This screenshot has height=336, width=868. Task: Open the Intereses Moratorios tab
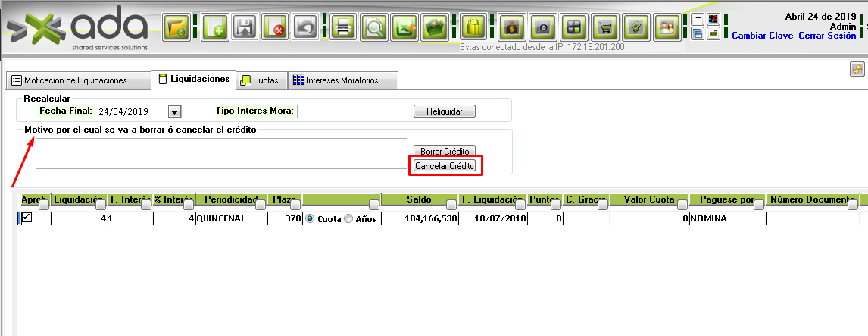pos(343,80)
